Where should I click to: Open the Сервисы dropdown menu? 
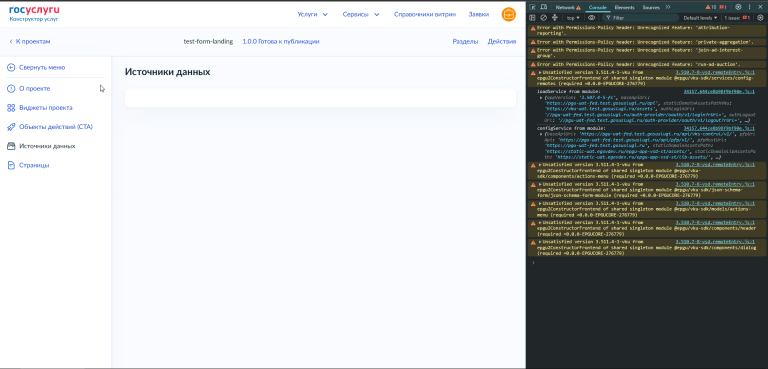(x=361, y=14)
